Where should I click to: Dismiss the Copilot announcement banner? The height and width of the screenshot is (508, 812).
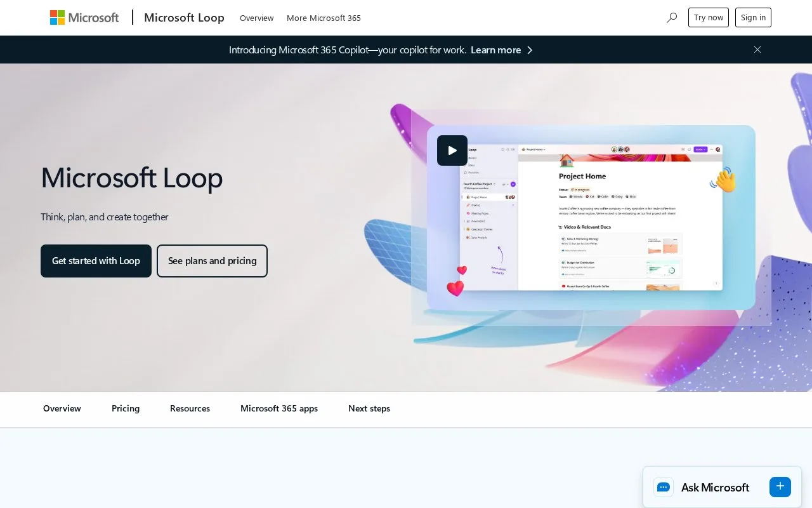pyautogui.click(x=757, y=50)
